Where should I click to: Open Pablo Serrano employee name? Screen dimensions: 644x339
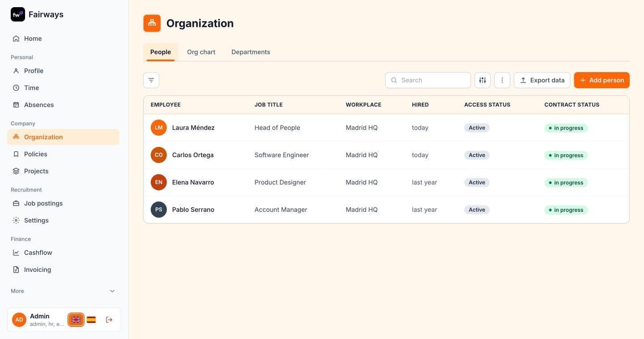(193, 210)
